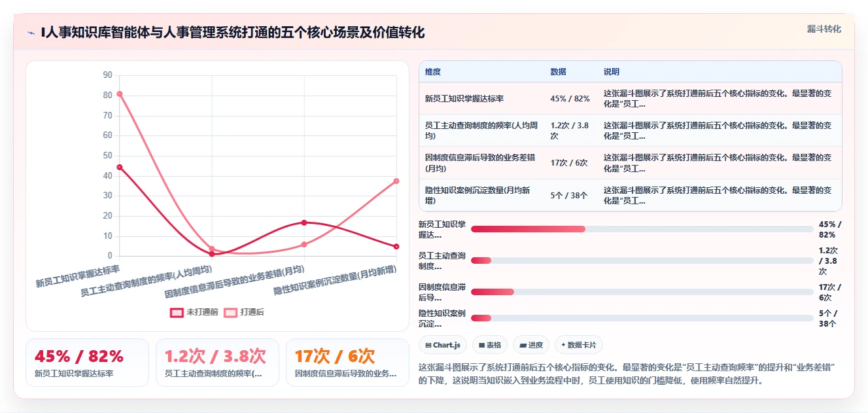Screen dimensions: 868x413
Task: Click table cell 因制度信息滞后导致的业务差错(月均)
Action: pyautogui.click(x=482, y=163)
